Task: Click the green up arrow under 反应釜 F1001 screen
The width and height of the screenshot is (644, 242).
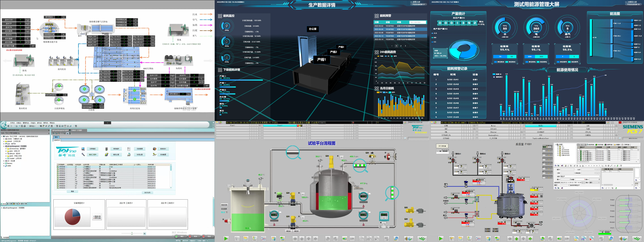Action: click(517, 239)
